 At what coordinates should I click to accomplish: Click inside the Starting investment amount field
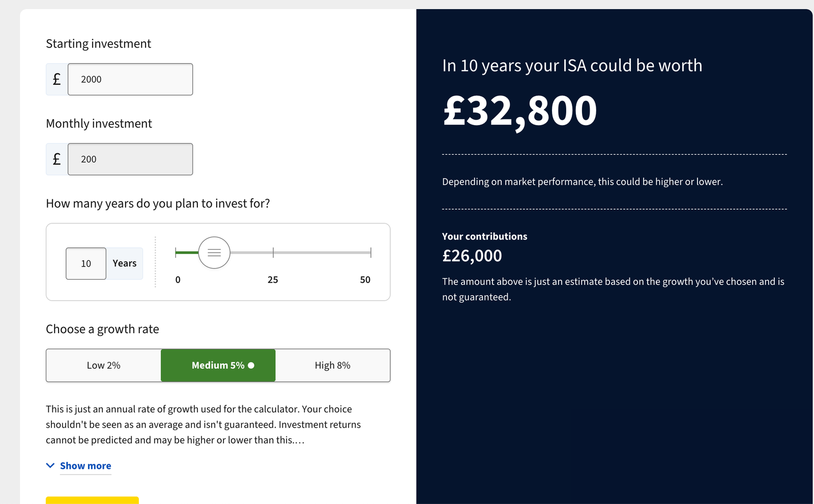tap(130, 79)
